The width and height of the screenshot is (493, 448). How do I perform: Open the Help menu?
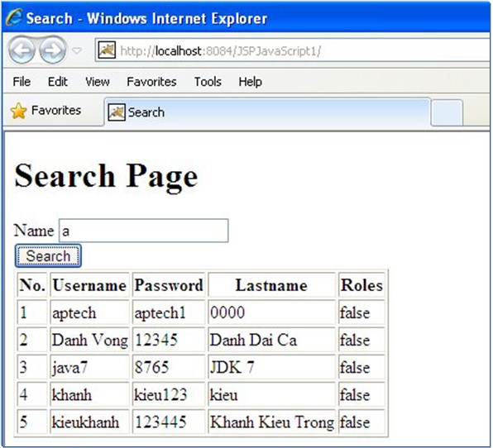(x=251, y=82)
